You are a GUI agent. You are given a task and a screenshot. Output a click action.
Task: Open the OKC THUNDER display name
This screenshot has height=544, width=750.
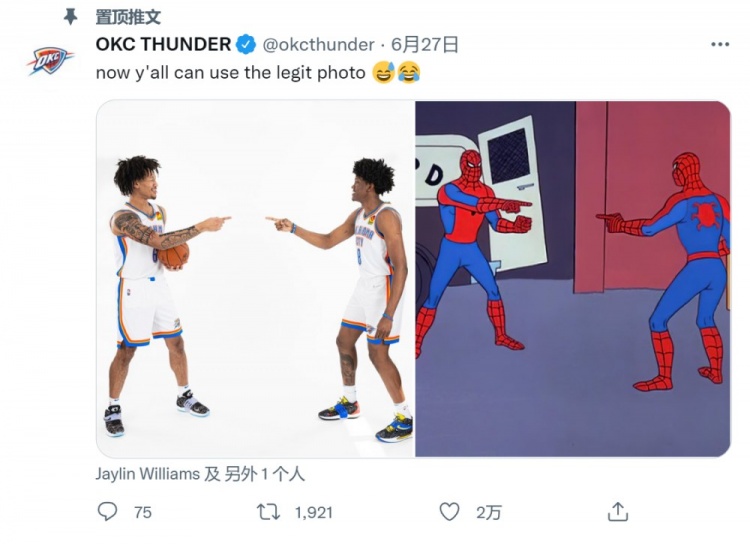163,44
